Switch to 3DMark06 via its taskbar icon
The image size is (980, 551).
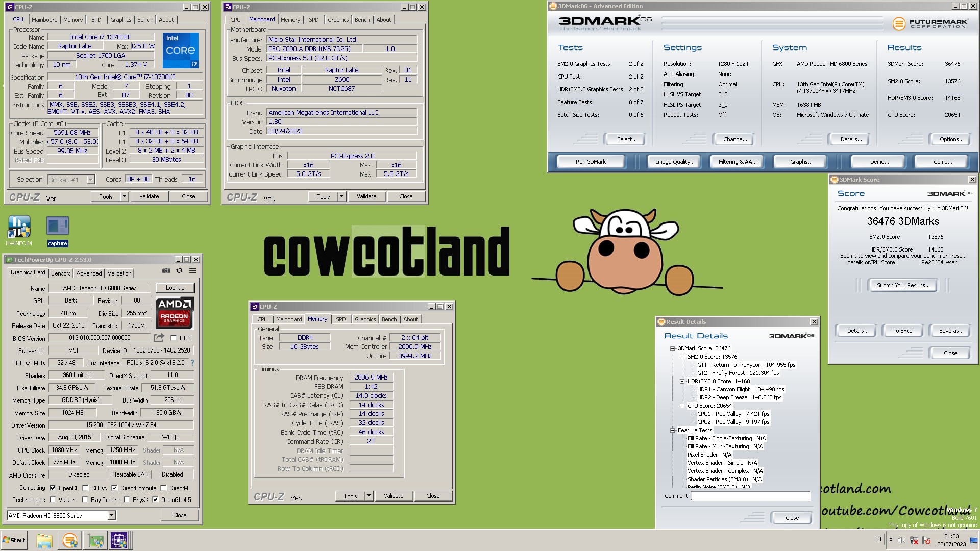point(69,540)
